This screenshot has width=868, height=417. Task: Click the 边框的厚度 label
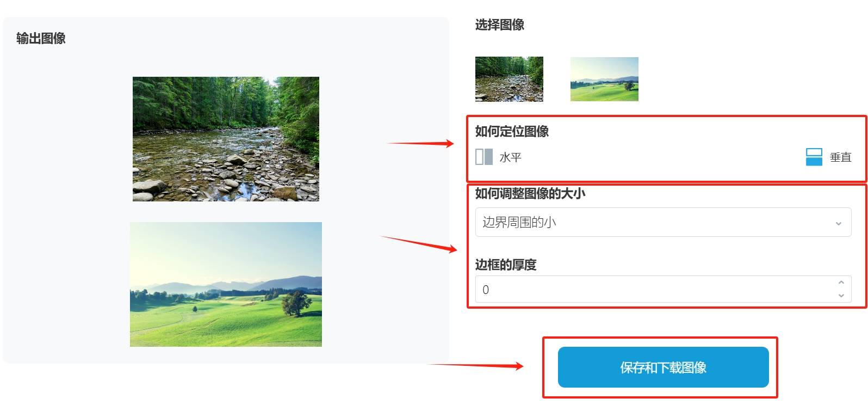[506, 265]
